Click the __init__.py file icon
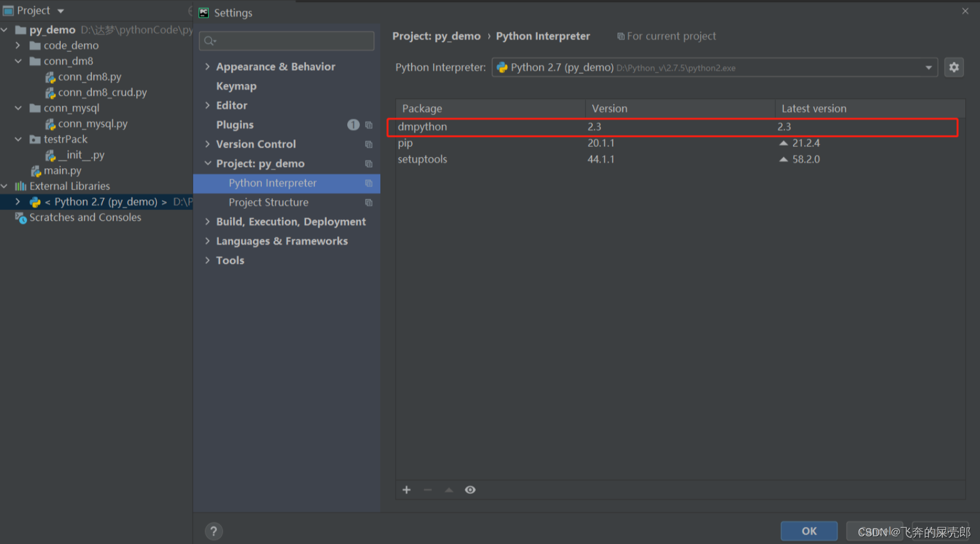980x544 pixels. pos(51,155)
